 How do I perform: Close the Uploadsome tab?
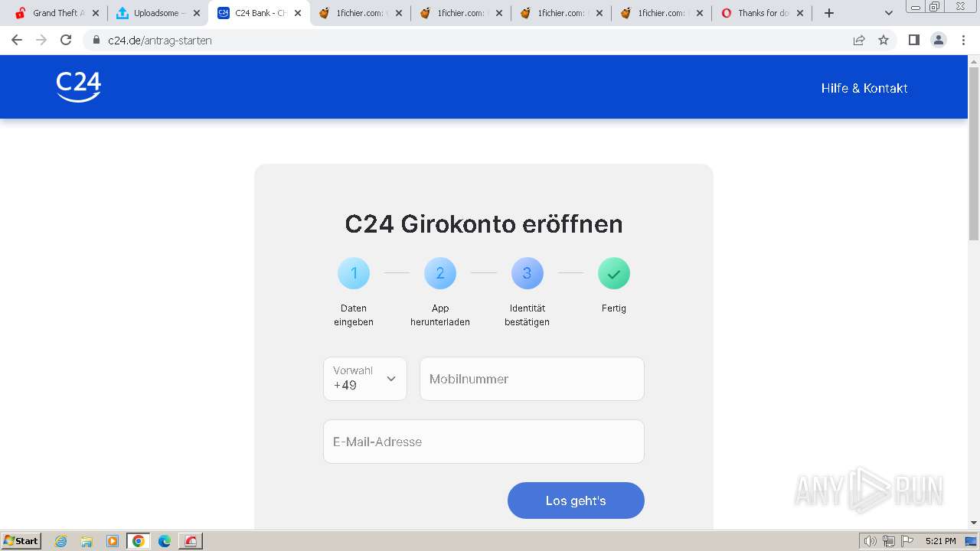tap(197, 13)
